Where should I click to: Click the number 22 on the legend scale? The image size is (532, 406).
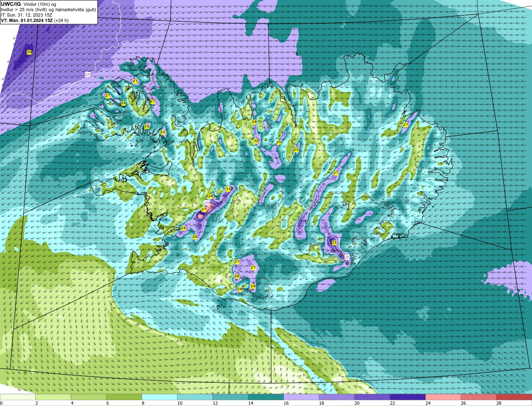coord(392,403)
